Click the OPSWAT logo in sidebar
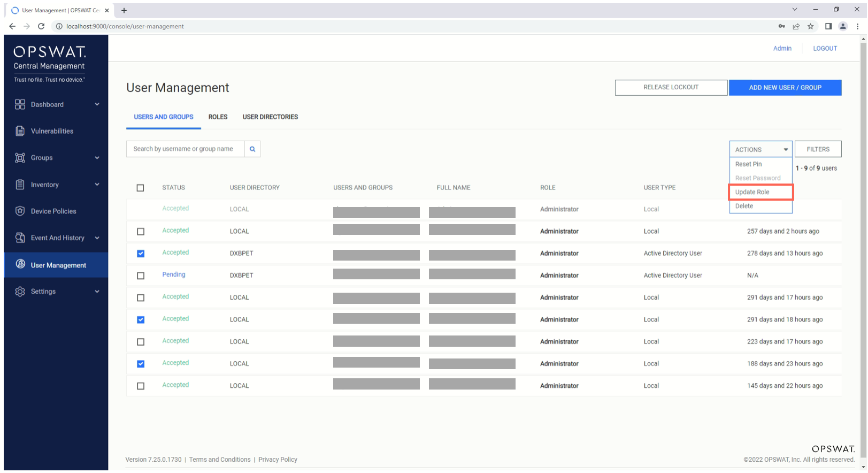 coord(50,51)
